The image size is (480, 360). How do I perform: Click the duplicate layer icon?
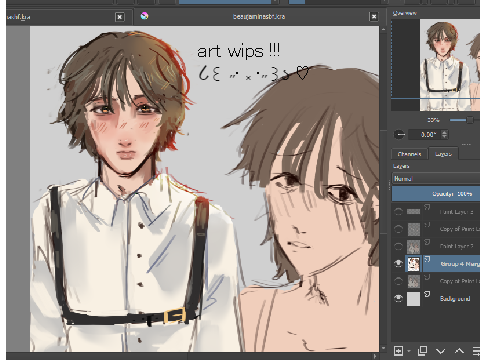422,350
